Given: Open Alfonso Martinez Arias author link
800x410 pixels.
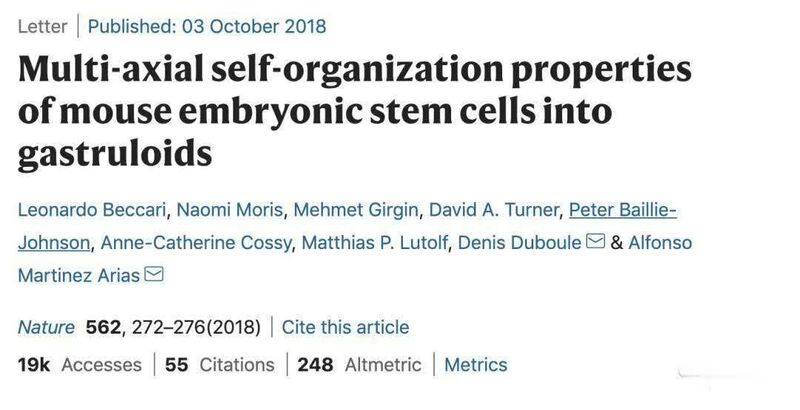Looking at the screenshot, I should (x=660, y=243).
